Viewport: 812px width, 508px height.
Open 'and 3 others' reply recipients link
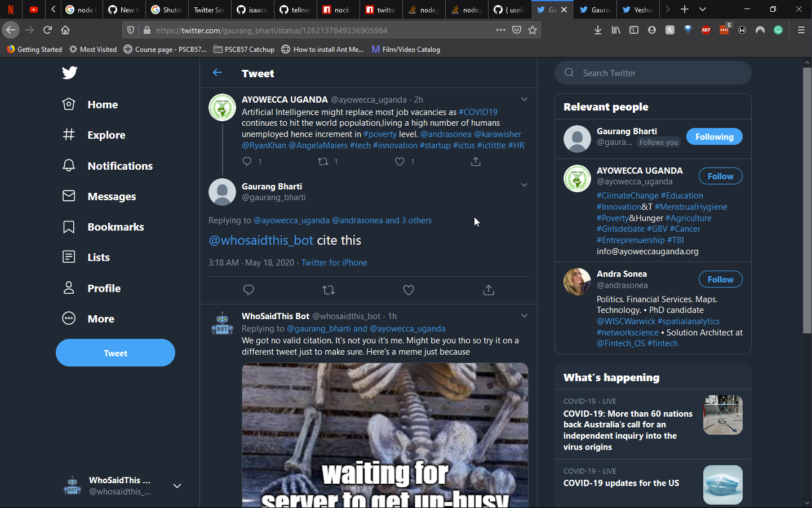pos(409,220)
